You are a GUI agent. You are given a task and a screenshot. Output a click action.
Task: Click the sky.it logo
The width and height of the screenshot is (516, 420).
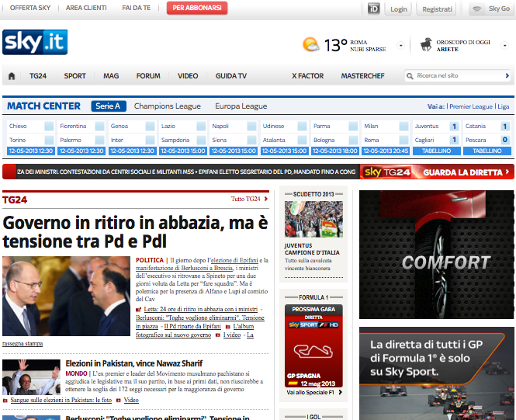click(35, 43)
